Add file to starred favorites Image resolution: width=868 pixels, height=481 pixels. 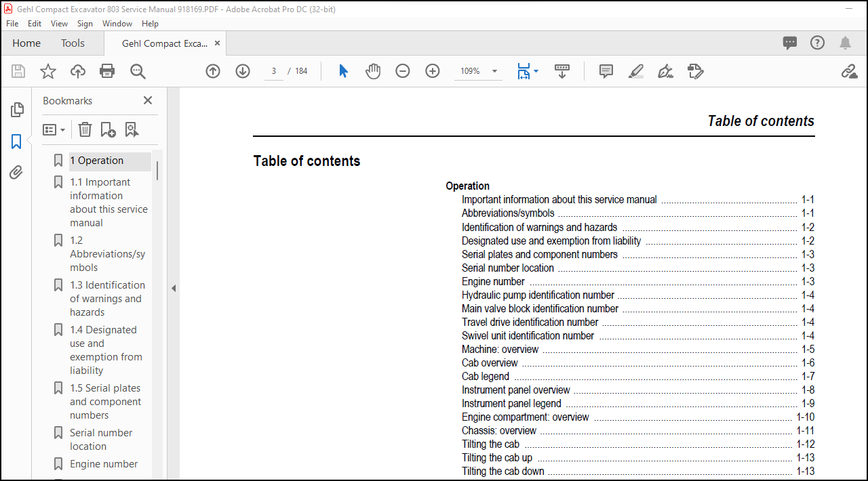click(48, 71)
